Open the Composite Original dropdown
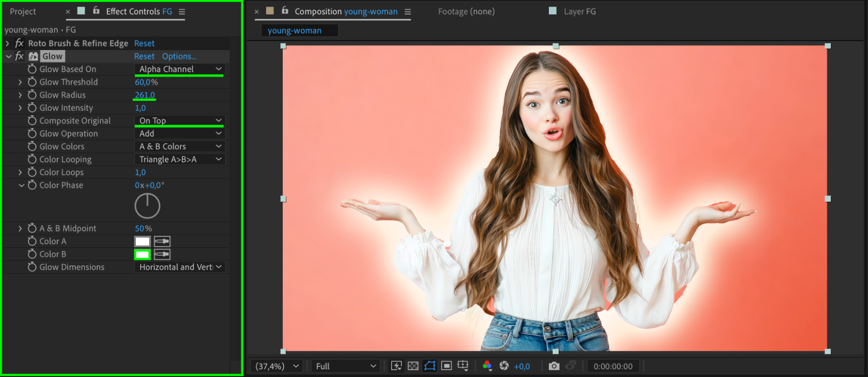Screen dimensions: 868x377 click(x=180, y=121)
